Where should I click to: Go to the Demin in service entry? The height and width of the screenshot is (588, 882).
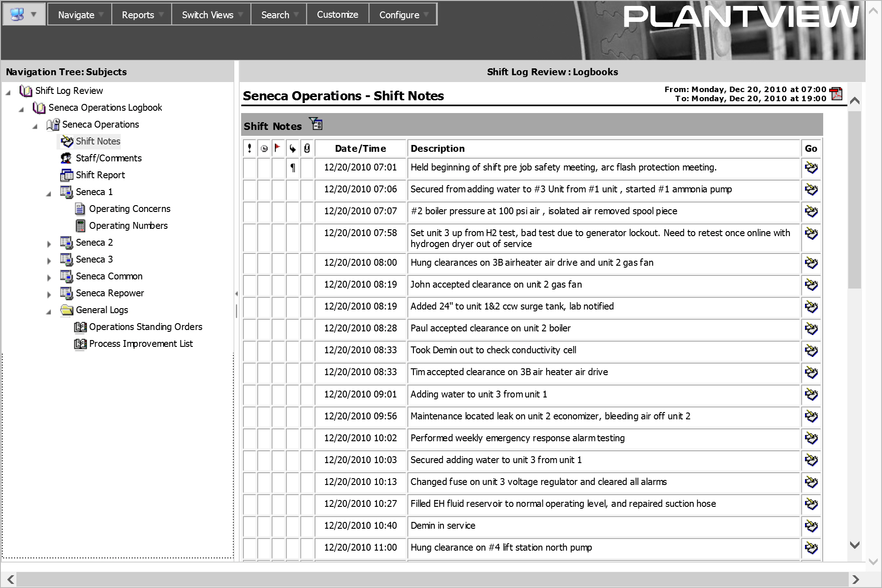(x=811, y=526)
